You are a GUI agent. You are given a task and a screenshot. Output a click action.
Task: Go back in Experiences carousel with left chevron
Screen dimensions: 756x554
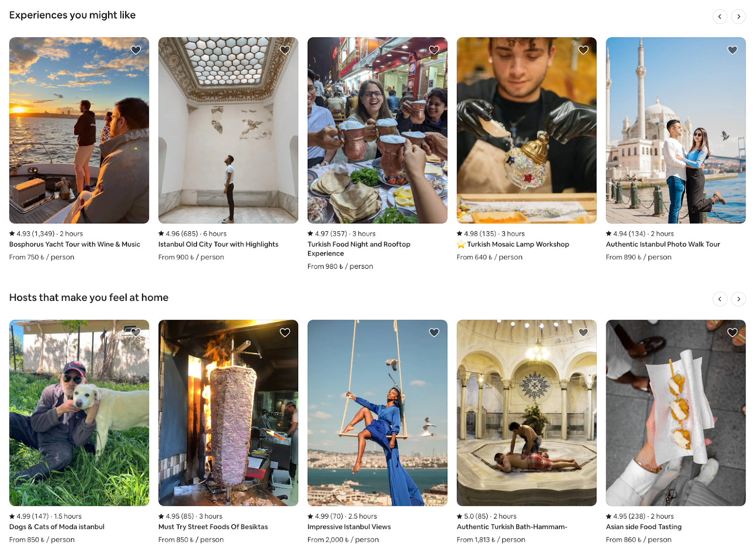(x=720, y=16)
